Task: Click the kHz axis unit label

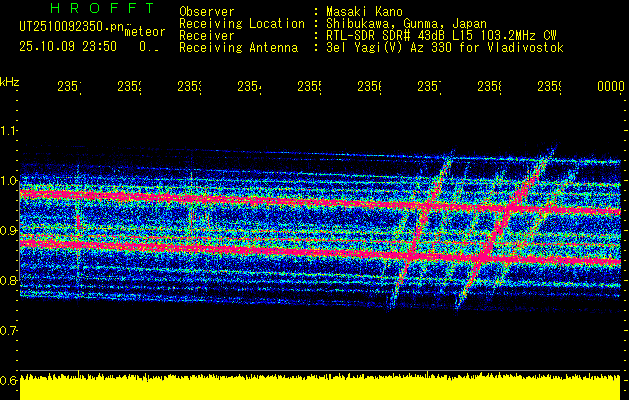Action: (10, 82)
